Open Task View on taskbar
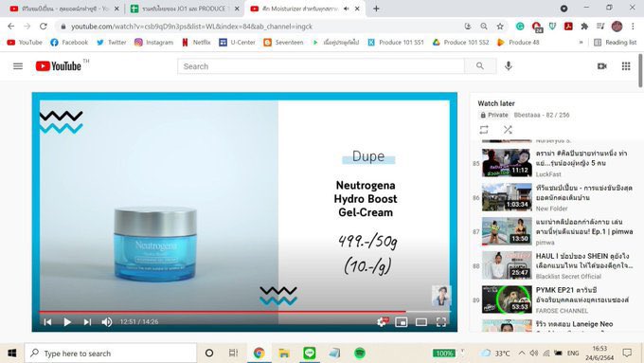The image size is (644, 363). click(233, 354)
